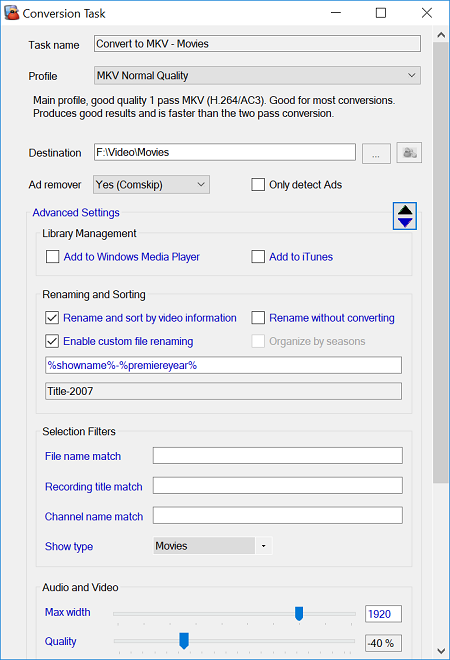The width and height of the screenshot is (450, 660).
Task: Toggle the Advanced Settings collapse arrows icon
Action: click(x=405, y=216)
